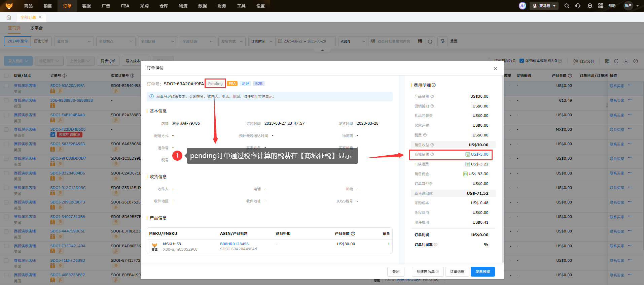644x285 pixels.
Task: Open the advanced filter funnel icon
Action: point(442,41)
